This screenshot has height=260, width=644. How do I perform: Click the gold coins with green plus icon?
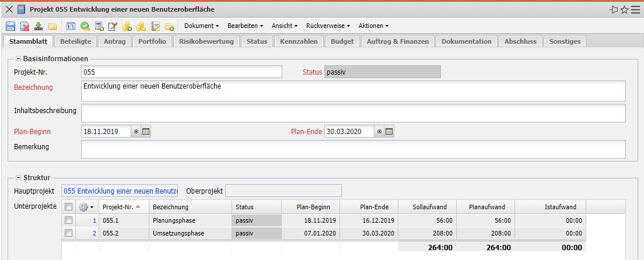click(x=127, y=26)
